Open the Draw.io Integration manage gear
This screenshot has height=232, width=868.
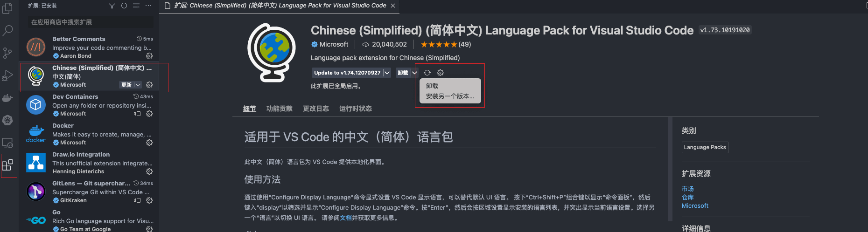[x=149, y=171]
